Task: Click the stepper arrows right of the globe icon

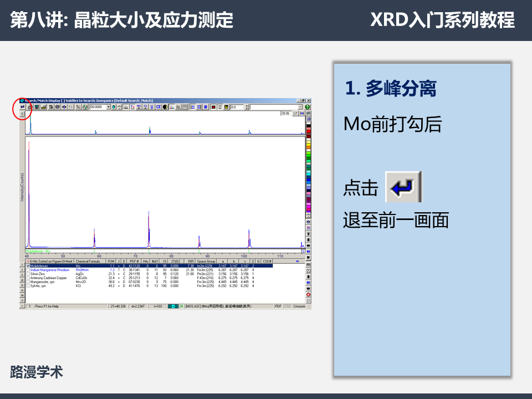Action: 120,107
